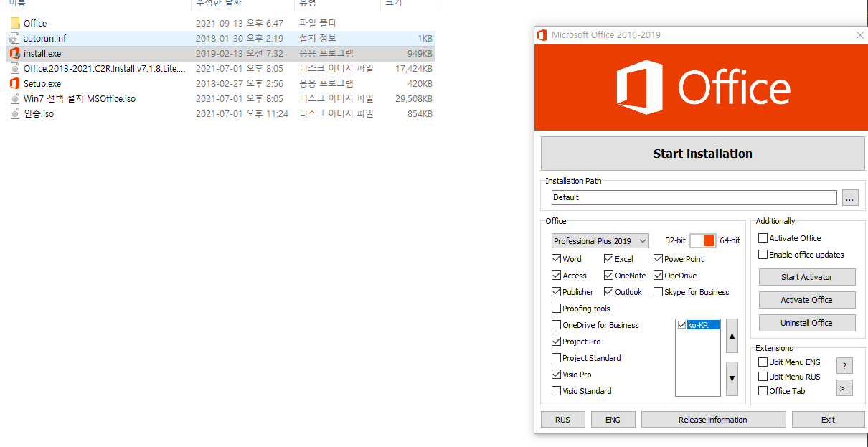868x447 pixels.
Task: Enable Skype for Business checkbox
Action: 659,292
